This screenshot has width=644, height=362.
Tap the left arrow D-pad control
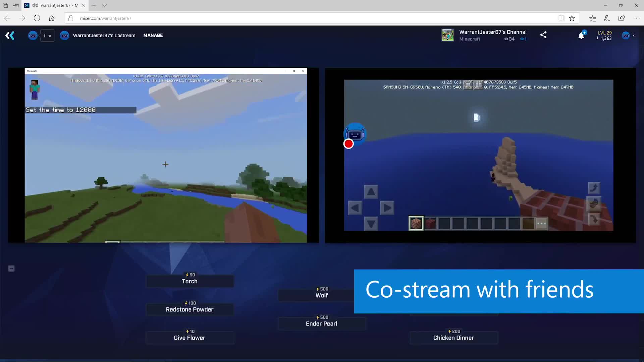coord(355,208)
